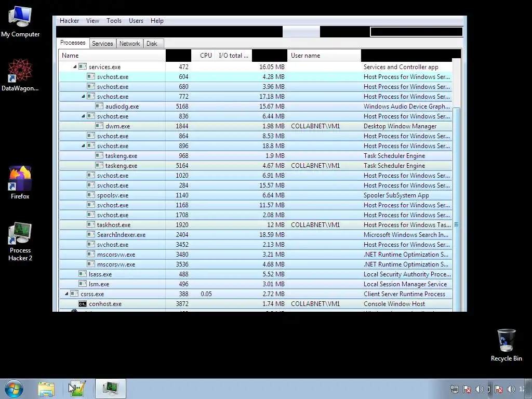Click the search box in the toolbar
This screenshot has height=399, width=532.
tap(416, 32)
